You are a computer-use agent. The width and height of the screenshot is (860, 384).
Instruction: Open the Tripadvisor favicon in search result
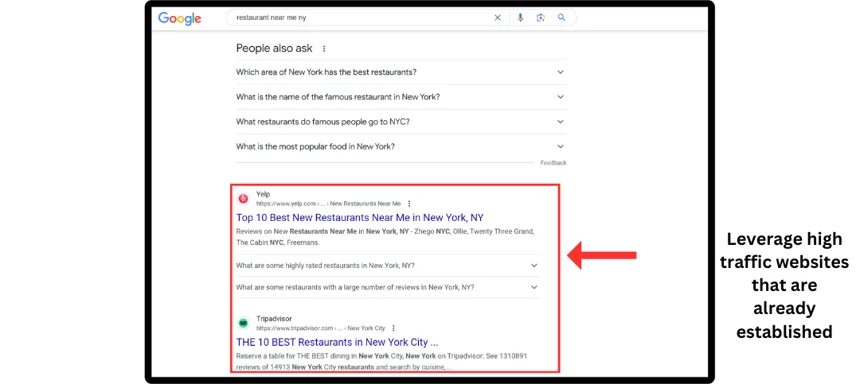[243, 323]
